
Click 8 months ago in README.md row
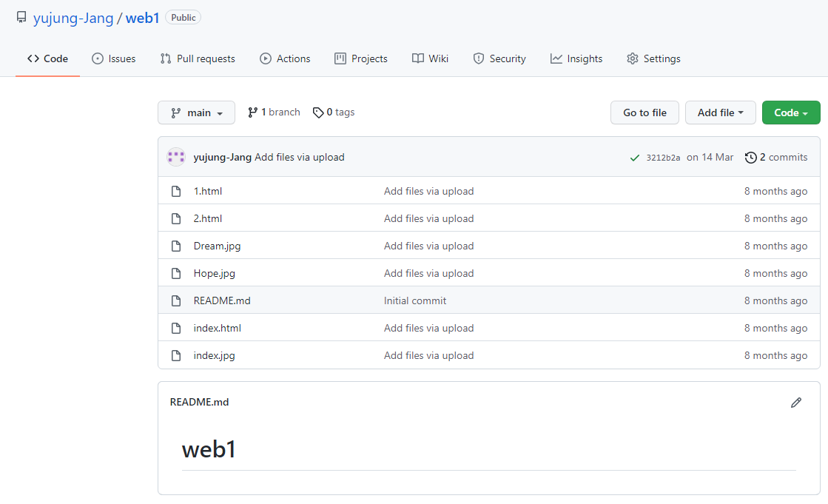[775, 300]
